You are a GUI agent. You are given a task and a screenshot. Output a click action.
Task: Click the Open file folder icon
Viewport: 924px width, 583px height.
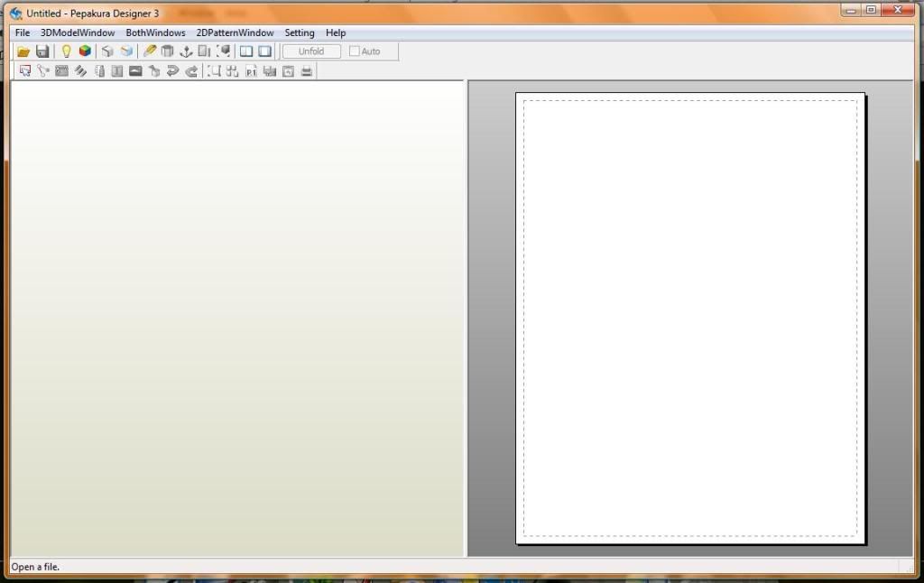(x=23, y=51)
